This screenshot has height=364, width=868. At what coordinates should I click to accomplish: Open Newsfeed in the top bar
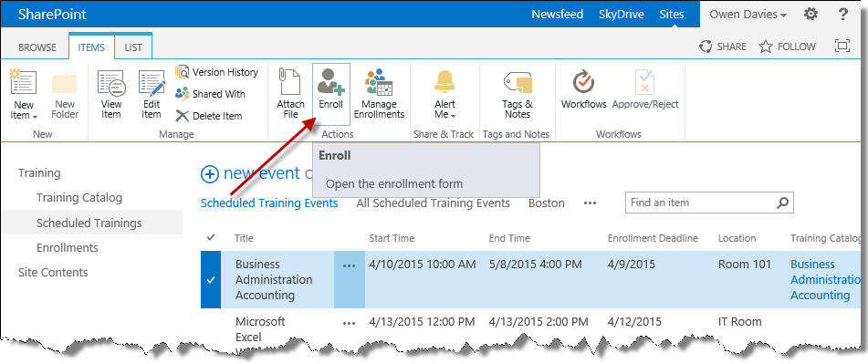pos(558,15)
